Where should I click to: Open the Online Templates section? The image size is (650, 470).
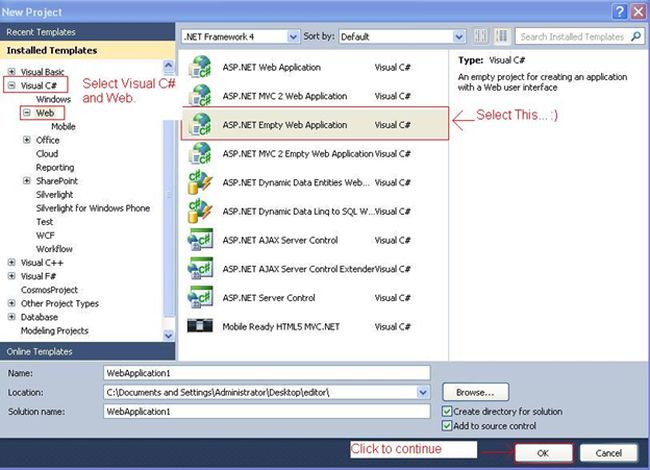tap(87, 351)
